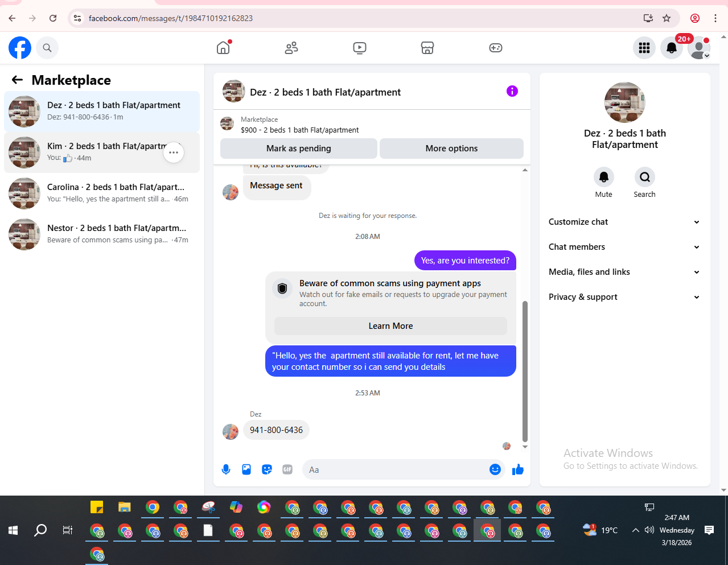Click the purple conversation info icon
This screenshot has height=565, width=728.
[512, 91]
